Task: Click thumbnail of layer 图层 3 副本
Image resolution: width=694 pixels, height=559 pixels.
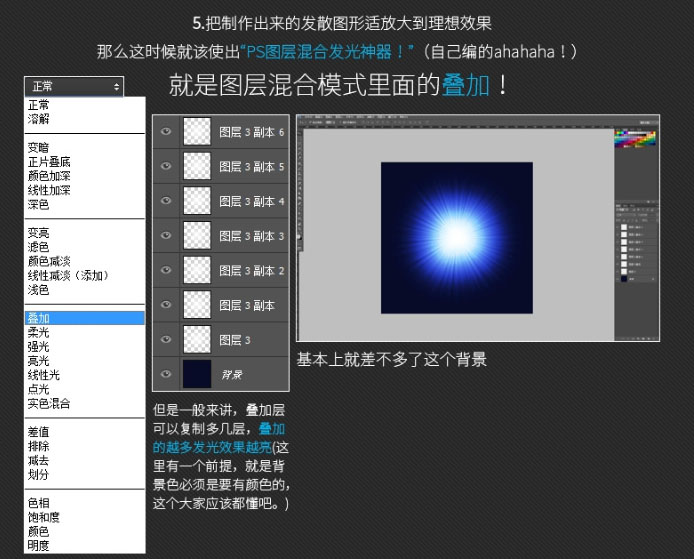Action: pyautogui.click(x=197, y=305)
